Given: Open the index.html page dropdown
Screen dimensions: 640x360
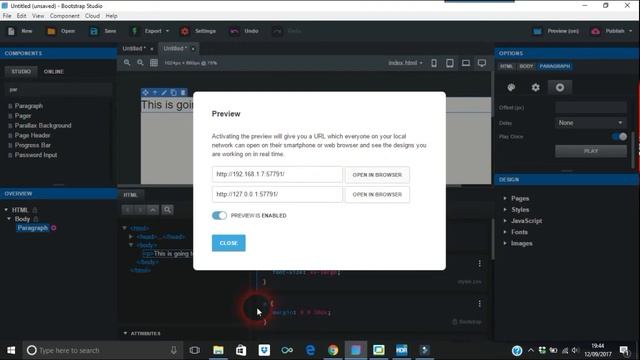Looking at the screenshot, I should pyautogui.click(x=405, y=63).
